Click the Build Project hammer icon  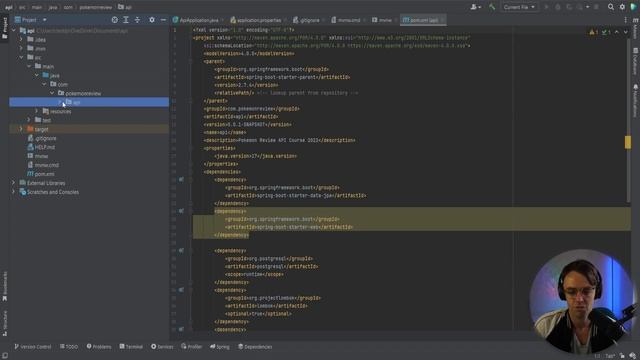[x=492, y=7]
